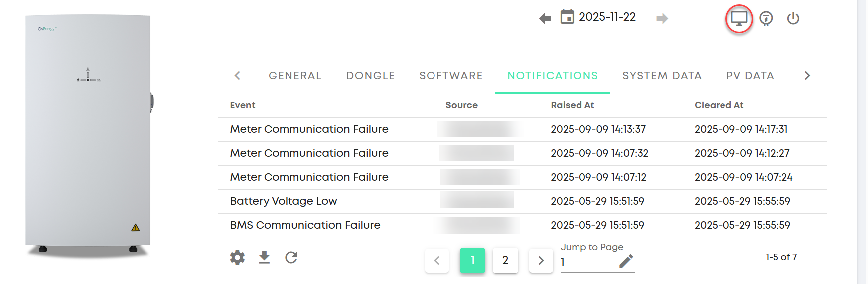Click the warning triangle on the battery unit
The image size is (868, 284).
[x=135, y=228]
